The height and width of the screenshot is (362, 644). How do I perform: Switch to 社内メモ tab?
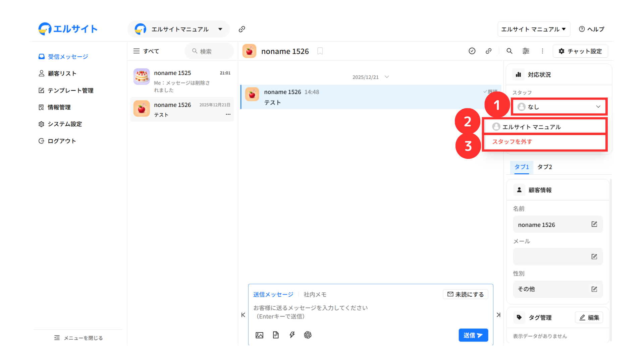pyautogui.click(x=315, y=294)
